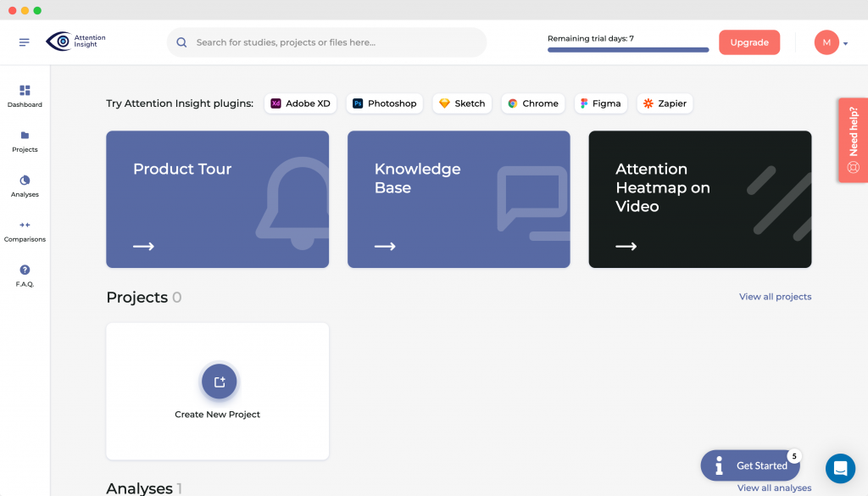The height and width of the screenshot is (496, 868).
Task: Click the macOS green maximize button
Action: 37,10
